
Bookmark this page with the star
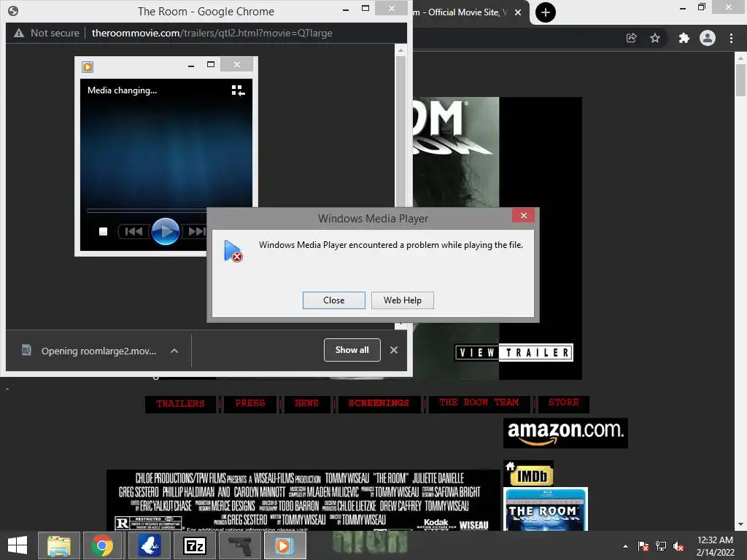(x=655, y=38)
